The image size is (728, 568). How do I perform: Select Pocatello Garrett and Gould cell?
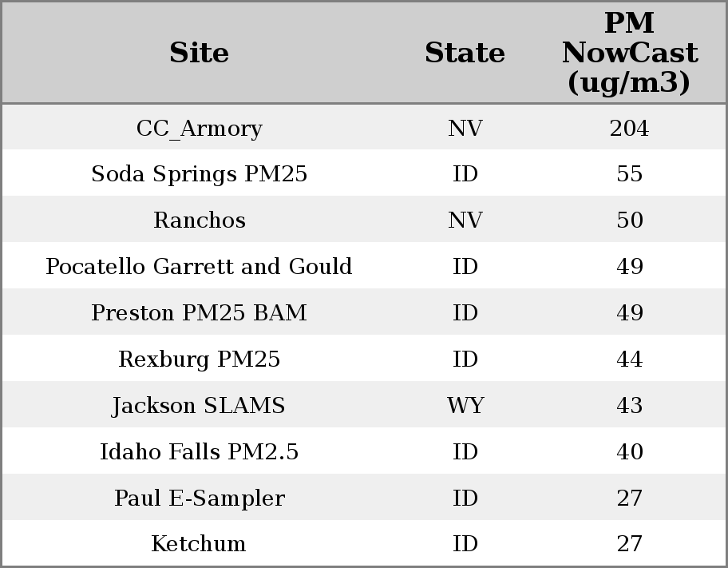[x=199, y=266]
